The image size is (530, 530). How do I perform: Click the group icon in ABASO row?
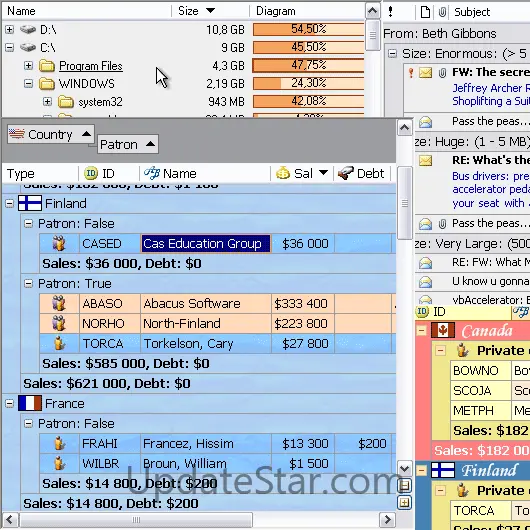59,304
